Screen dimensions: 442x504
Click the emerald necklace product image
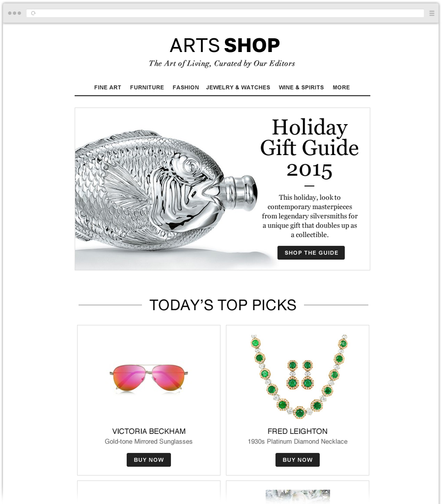coord(299,376)
